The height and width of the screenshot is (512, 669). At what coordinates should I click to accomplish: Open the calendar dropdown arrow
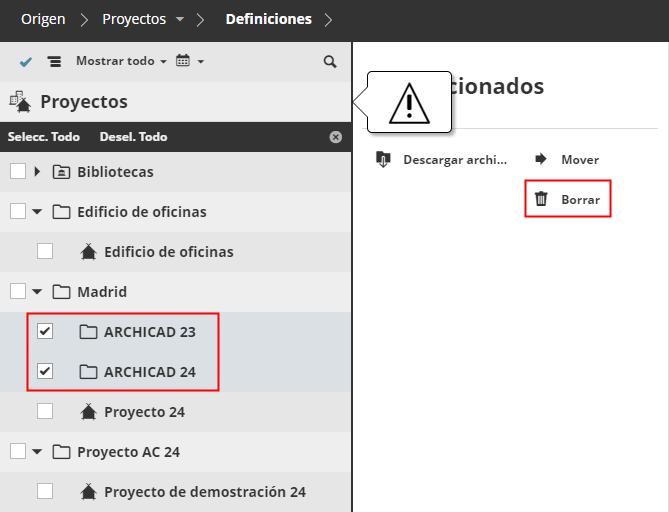click(201, 62)
